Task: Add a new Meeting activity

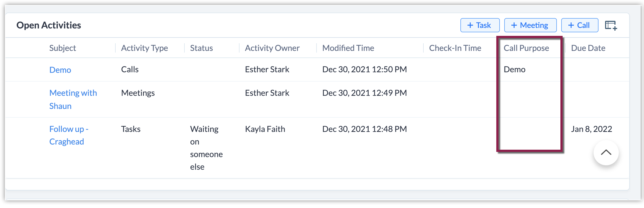Action: [530, 25]
